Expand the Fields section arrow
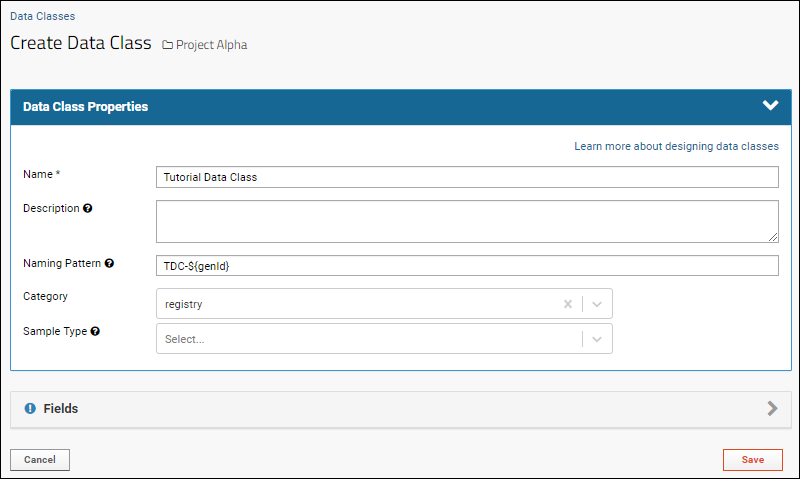This screenshot has width=800, height=479. pos(772,408)
